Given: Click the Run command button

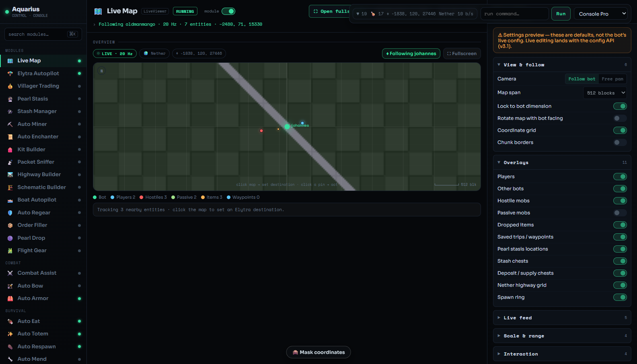Looking at the screenshot, I should [561, 14].
